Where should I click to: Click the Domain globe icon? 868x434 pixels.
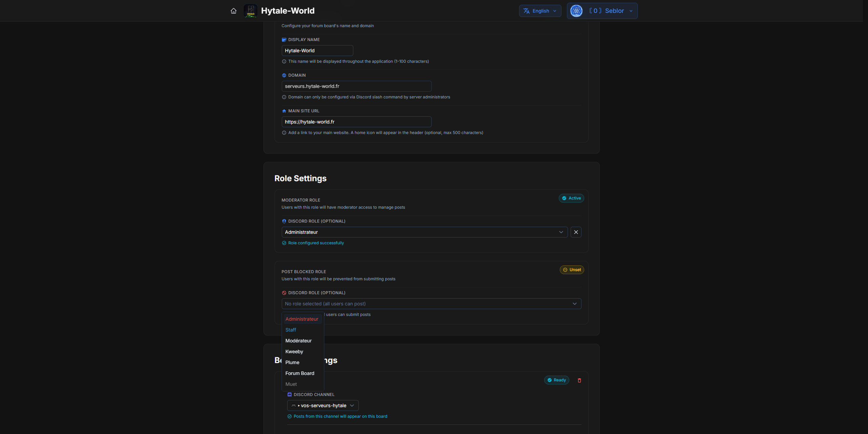[284, 75]
